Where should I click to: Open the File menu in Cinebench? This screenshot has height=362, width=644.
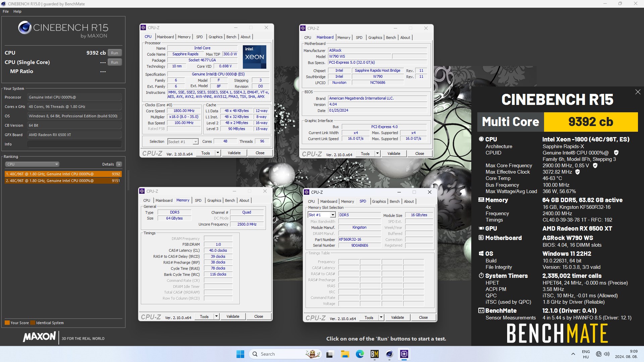pos(6,11)
